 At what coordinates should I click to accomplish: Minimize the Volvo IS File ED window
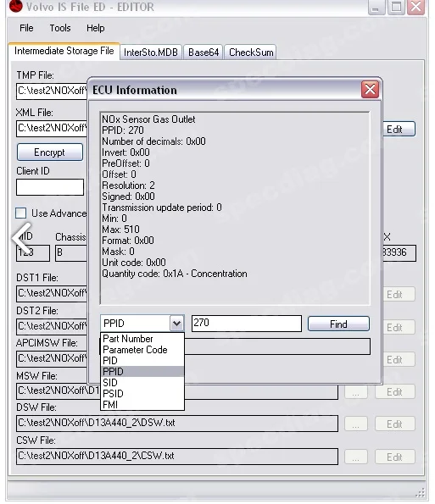pyautogui.click(x=376, y=7)
